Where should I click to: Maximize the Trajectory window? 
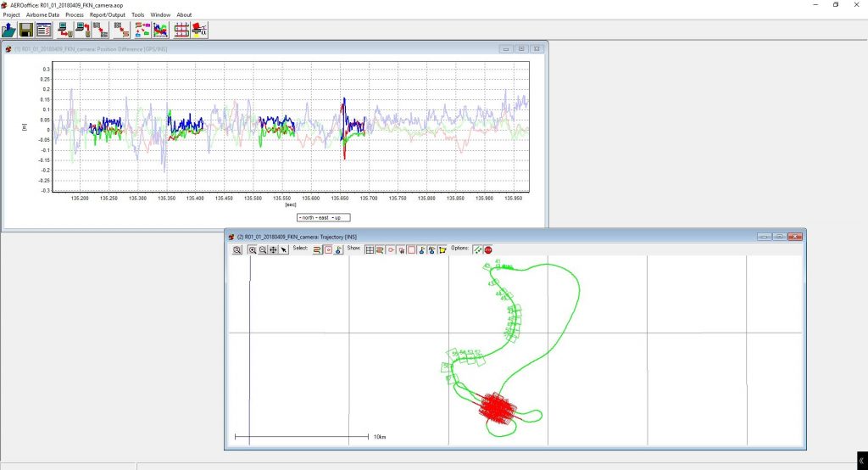click(x=780, y=237)
